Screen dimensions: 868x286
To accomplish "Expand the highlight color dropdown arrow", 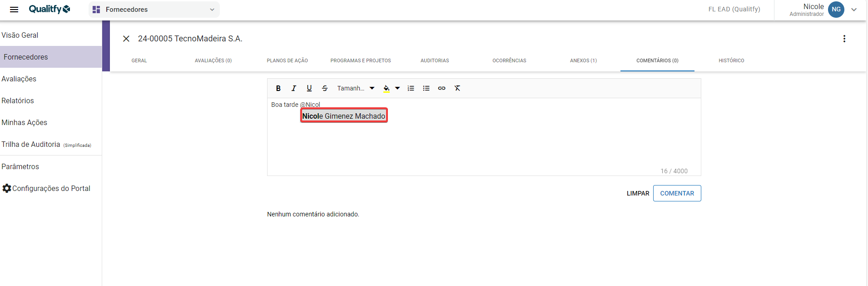I will 397,88.
